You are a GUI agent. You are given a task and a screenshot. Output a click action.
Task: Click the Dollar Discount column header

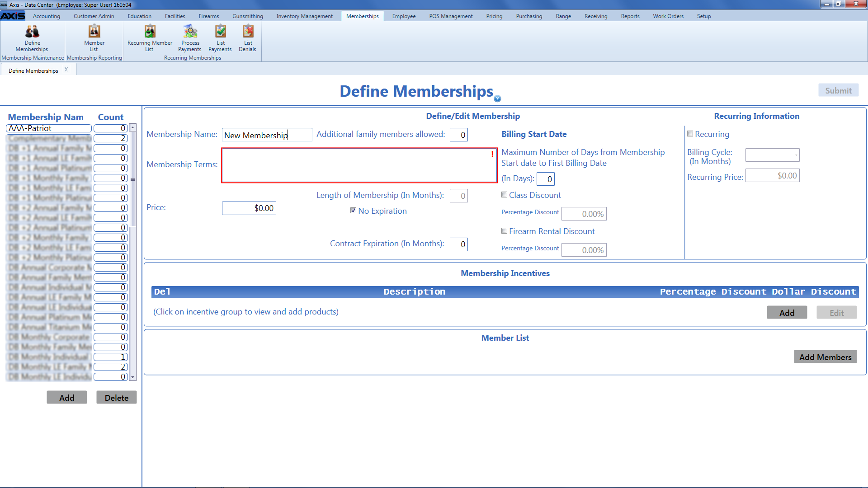tap(814, 291)
